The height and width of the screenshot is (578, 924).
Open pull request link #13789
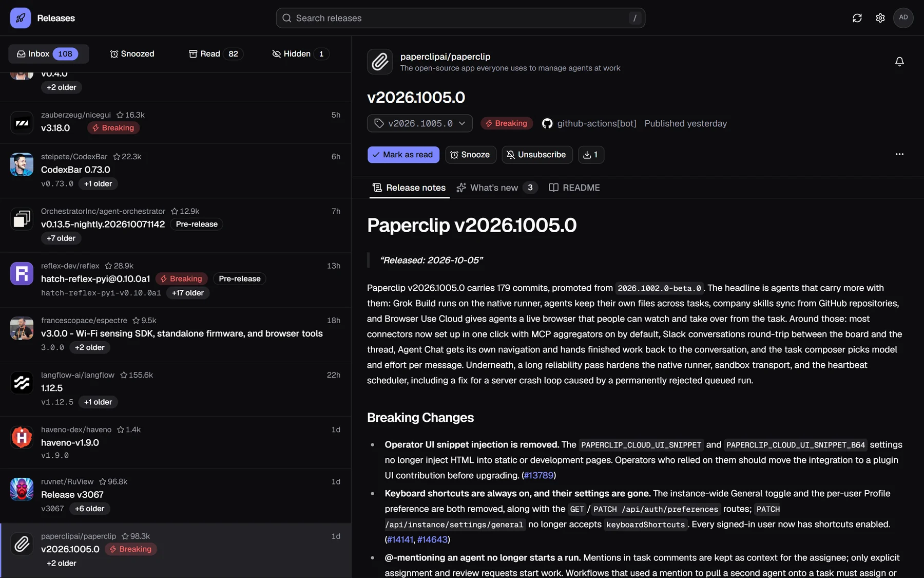point(538,476)
